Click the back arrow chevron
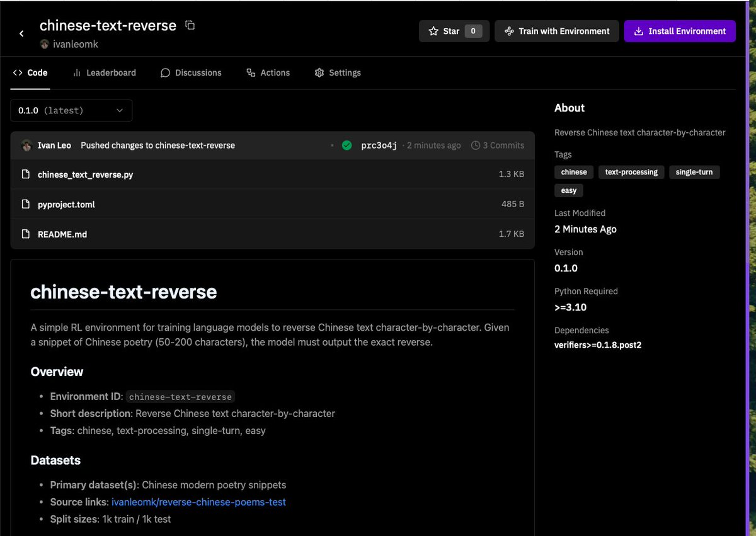The height and width of the screenshot is (536, 756). 21,33
